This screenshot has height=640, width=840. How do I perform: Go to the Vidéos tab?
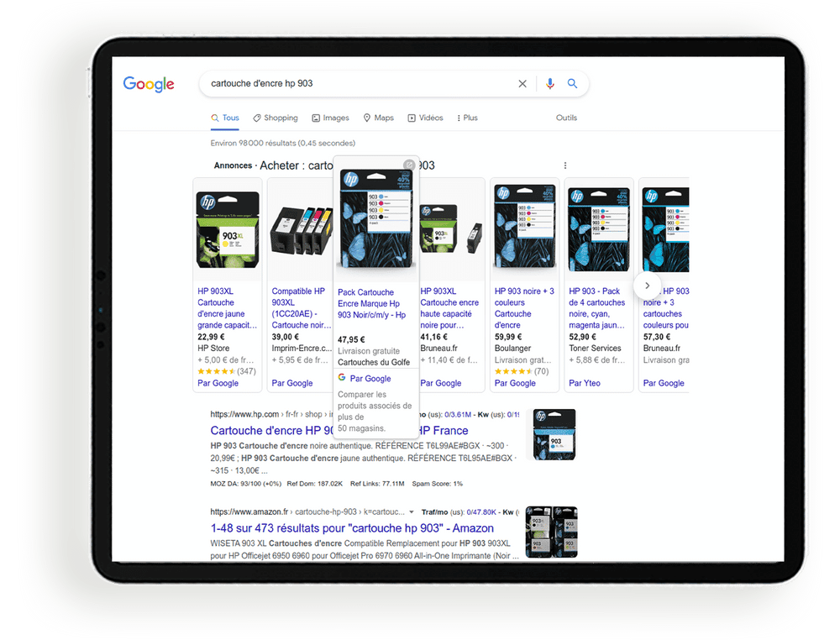tap(425, 118)
